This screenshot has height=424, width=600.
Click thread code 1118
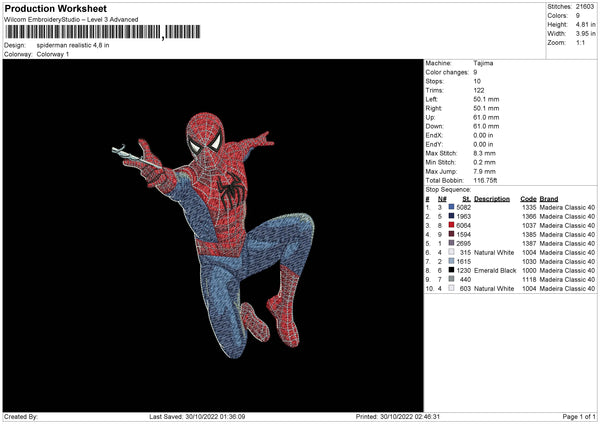pos(529,280)
